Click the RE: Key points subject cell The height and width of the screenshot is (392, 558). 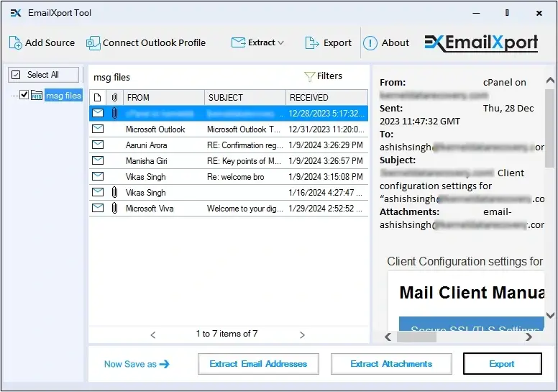pyautogui.click(x=244, y=161)
